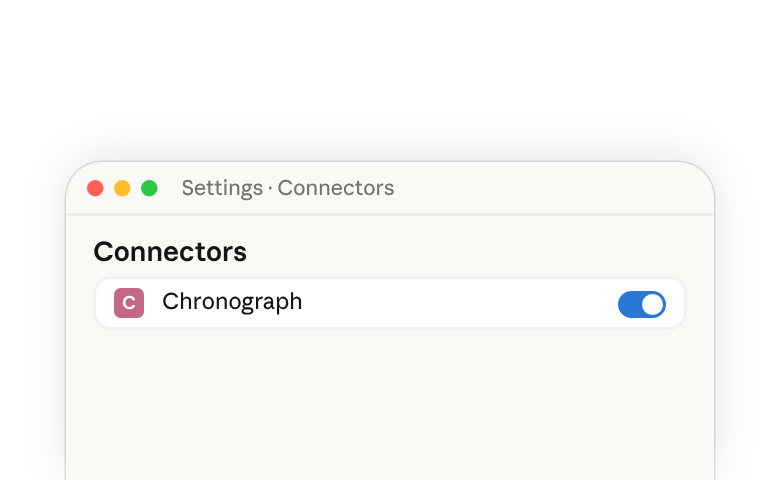780x480 pixels.
Task: Disable the Chronograph connector toggle
Action: (642, 304)
